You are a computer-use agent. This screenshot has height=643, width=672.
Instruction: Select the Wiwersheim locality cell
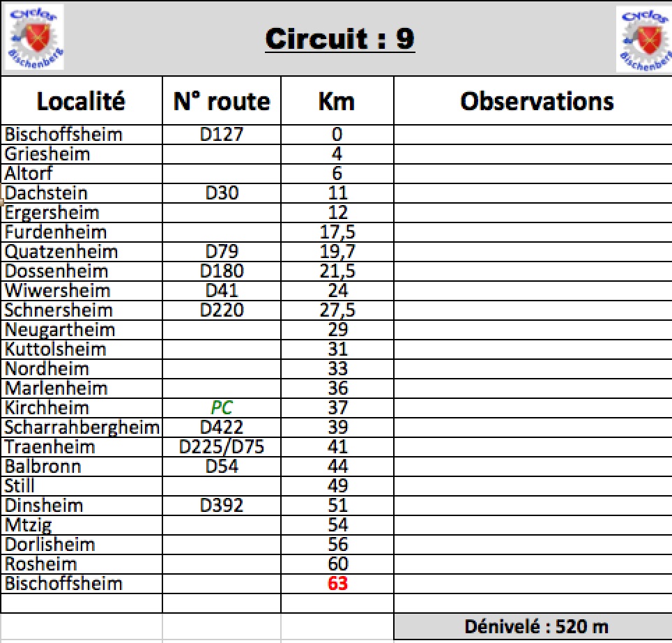tap(82, 291)
